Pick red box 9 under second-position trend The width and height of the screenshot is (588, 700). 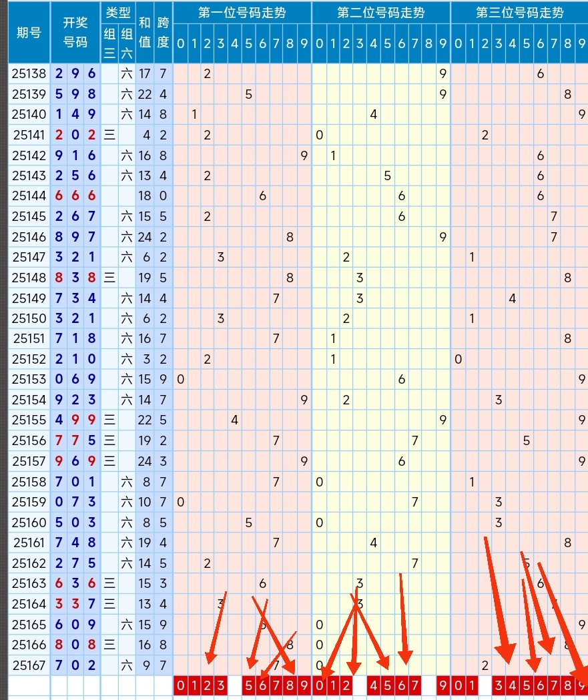[443, 686]
